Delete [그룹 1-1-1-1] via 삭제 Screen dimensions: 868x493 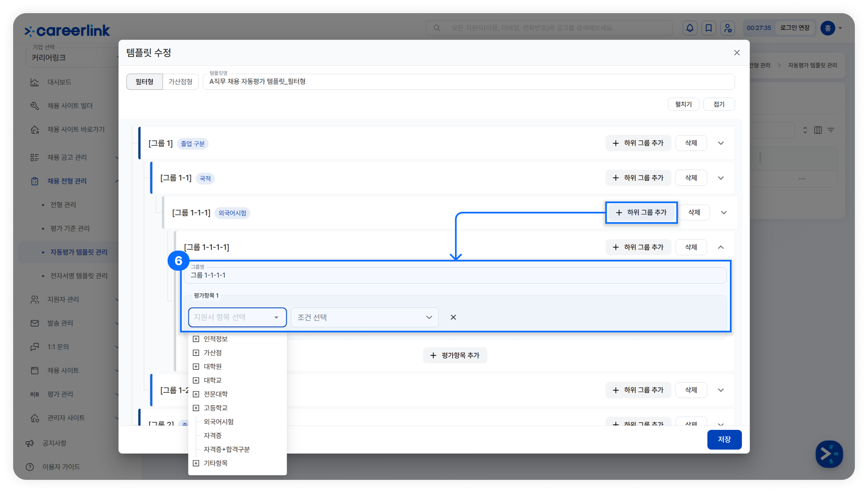[x=691, y=247]
